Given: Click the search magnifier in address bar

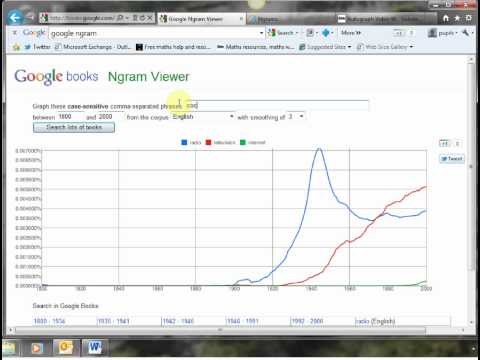Looking at the screenshot, I should pyautogui.click(x=120, y=18).
